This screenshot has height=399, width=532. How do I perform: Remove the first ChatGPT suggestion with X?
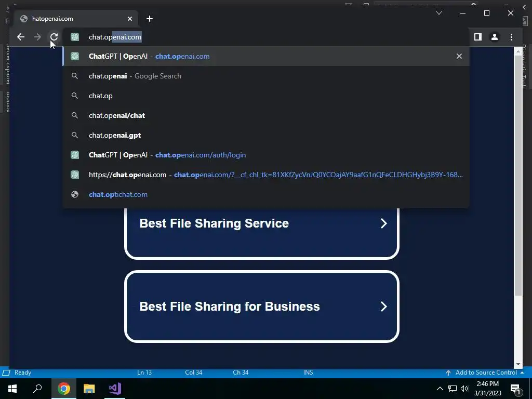point(459,56)
